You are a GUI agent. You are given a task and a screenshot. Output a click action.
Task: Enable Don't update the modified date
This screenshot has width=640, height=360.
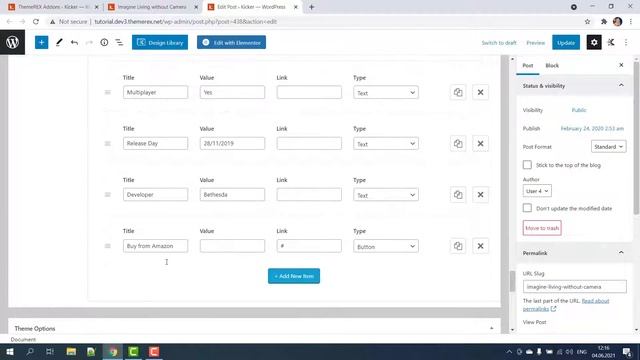point(527,208)
